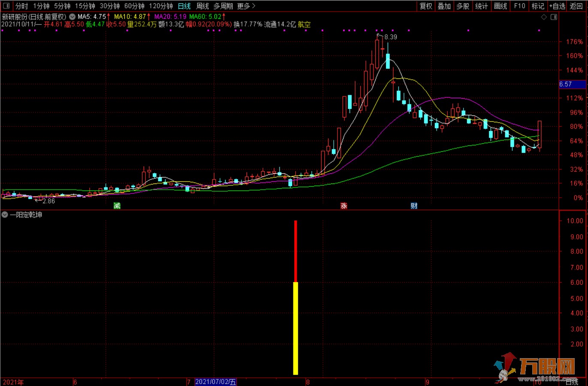Click the 减 event marker on chart
The width and height of the screenshot is (588, 386).
tap(117, 205)
